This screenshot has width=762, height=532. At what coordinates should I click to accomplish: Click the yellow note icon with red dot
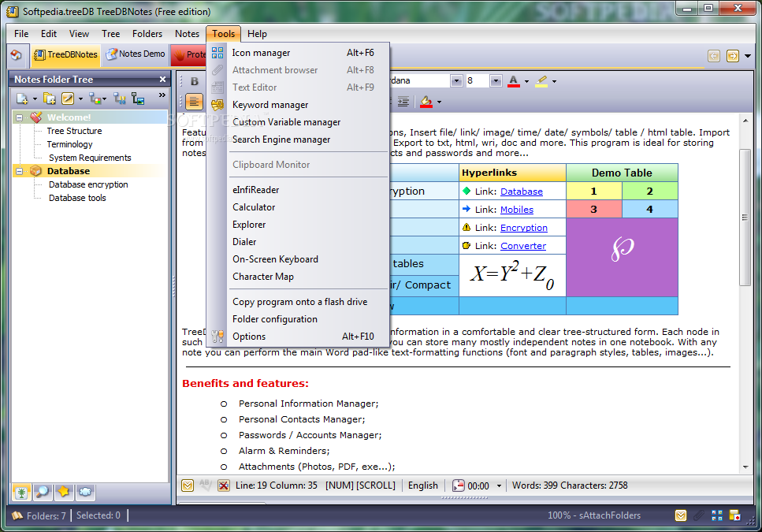[734, 515]
